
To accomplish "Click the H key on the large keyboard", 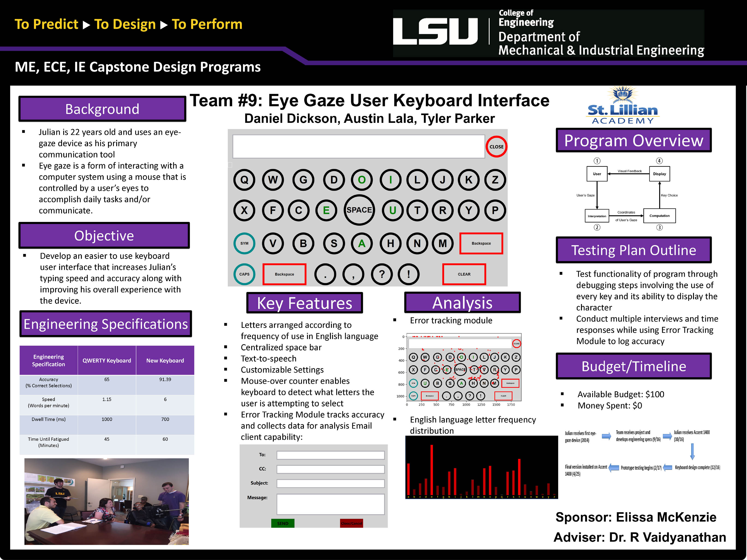I will pyautogui.click(x=390, y=243).
